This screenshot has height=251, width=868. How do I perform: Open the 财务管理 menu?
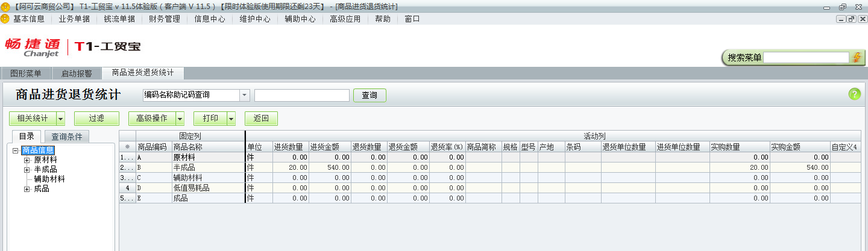click(165, 19)
